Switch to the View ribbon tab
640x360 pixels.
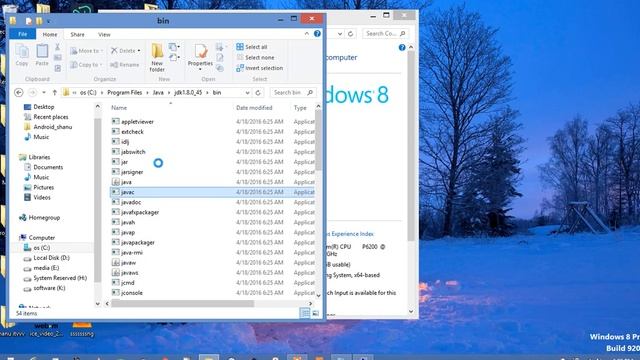tap(104, 34)
